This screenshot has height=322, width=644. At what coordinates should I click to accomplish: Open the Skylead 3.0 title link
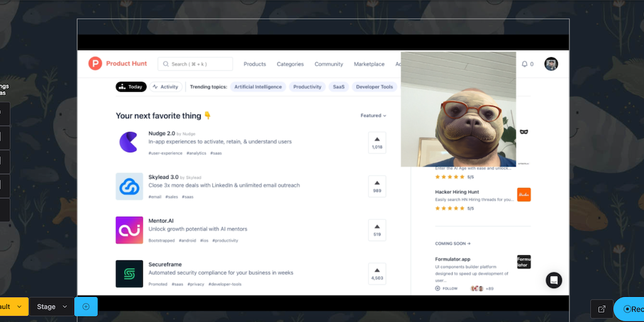click(x=164, y=177)
